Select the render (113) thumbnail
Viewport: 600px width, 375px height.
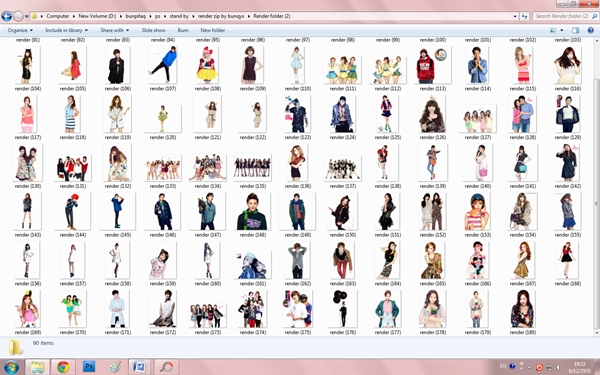click(x=433, y=65)
